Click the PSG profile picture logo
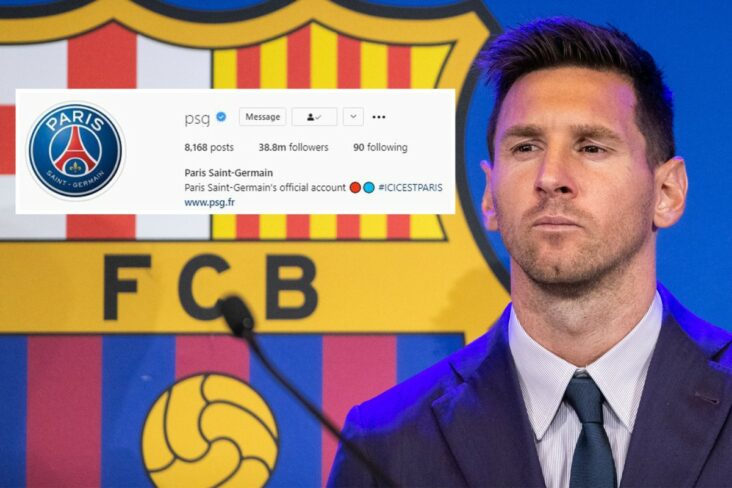 76,150
